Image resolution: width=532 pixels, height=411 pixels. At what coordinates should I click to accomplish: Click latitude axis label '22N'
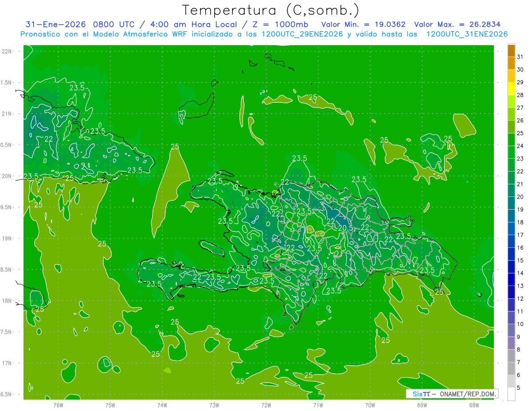click(x=7, y=51)
